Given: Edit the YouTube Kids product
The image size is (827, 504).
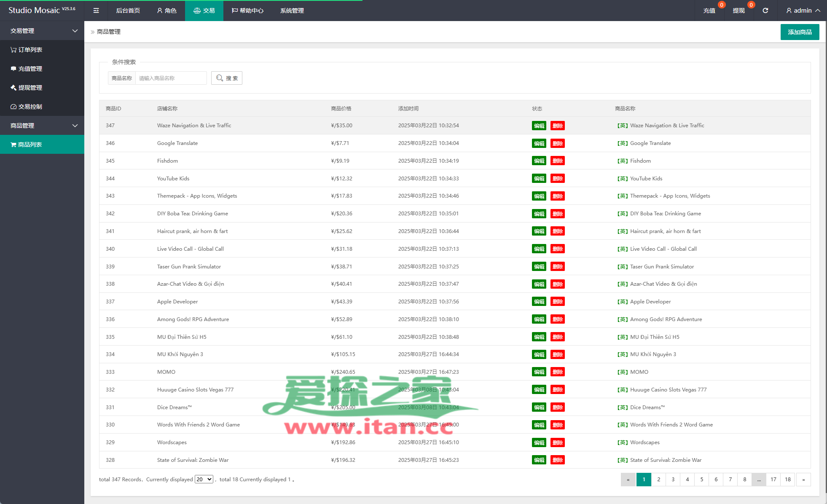Looking at the screenshot, I should coord(539,179).
